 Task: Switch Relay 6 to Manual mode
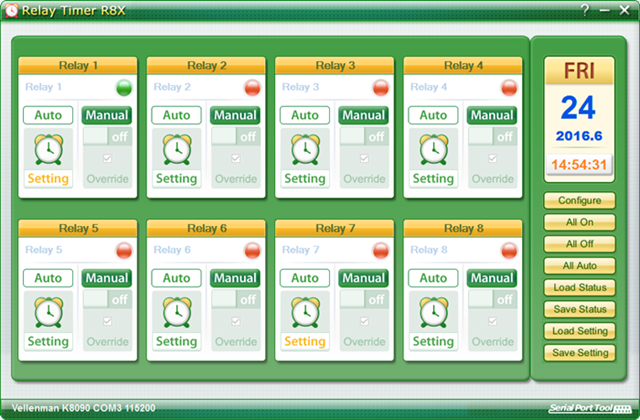[x=235, y=278]
